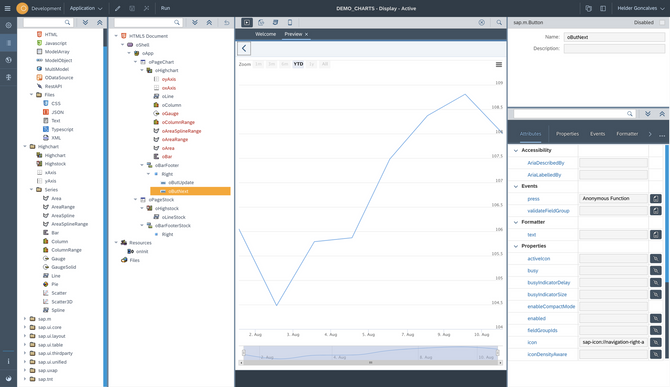Click the chart horizontal scrollbar thumb
Screen dimensions: 670x387
pyautogui.click(x=370, y=363)
